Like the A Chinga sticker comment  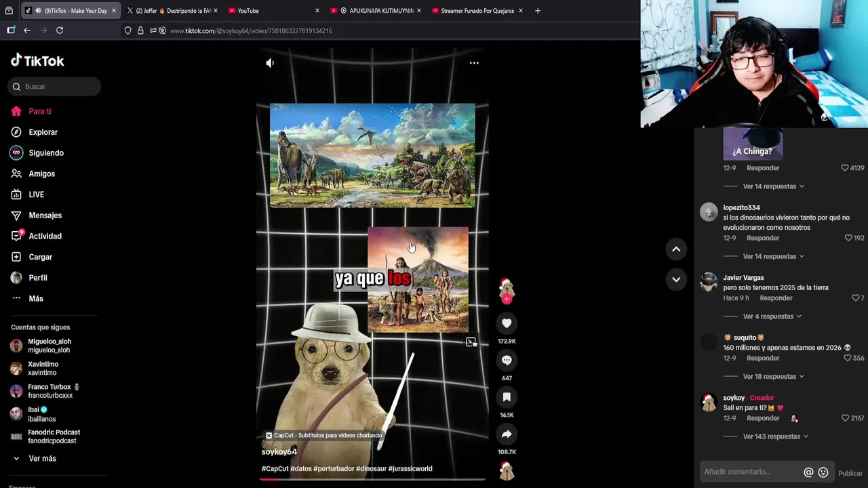(845, 168)
